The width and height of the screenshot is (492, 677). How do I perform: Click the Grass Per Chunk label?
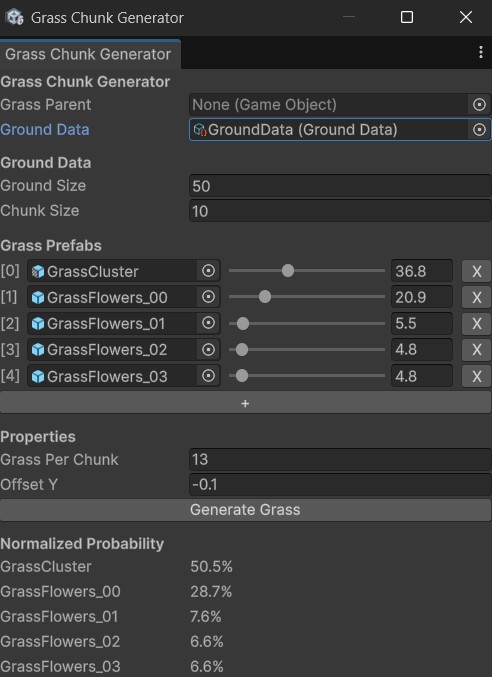point(59,459)
